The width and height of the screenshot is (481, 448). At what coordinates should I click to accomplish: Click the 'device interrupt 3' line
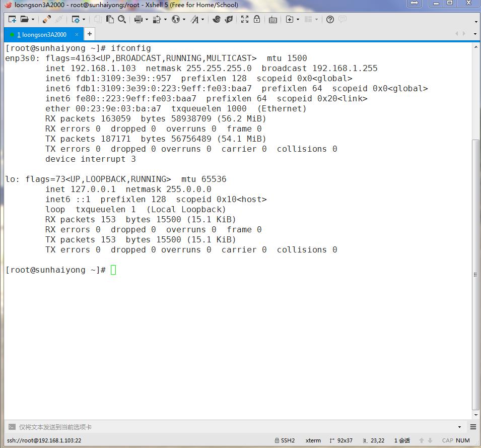(x=91, y=159)
